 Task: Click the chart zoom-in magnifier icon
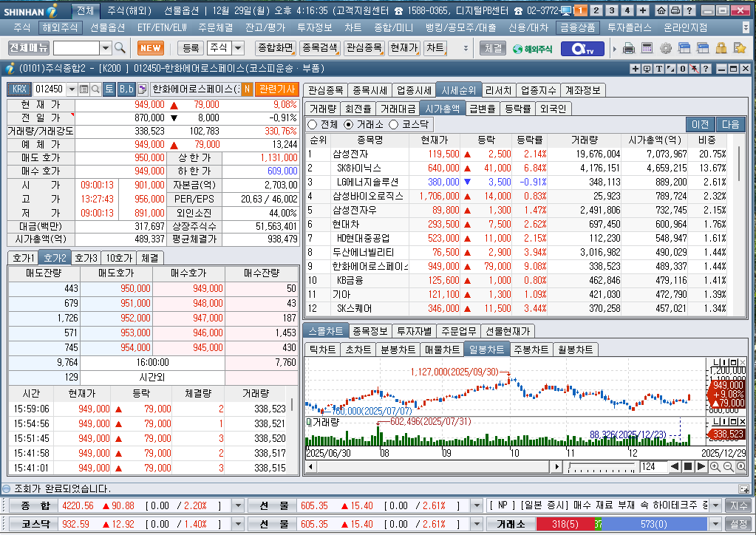715,466
